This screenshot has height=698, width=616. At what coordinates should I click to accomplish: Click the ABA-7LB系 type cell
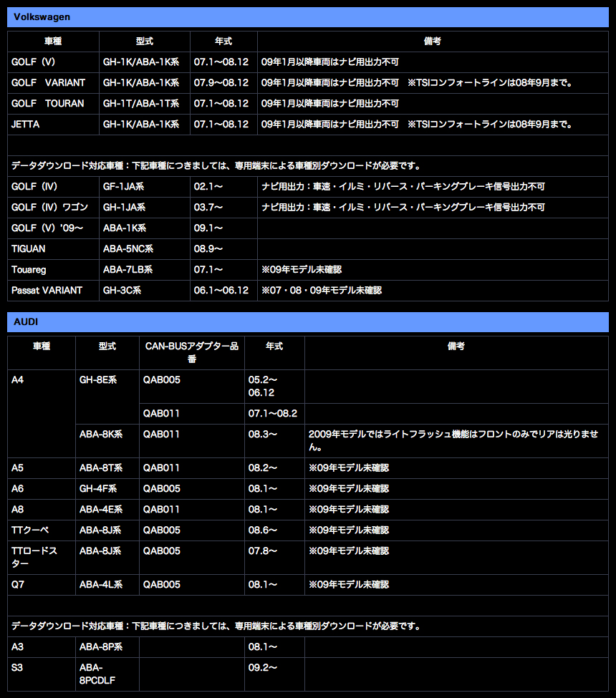point(145,270)
